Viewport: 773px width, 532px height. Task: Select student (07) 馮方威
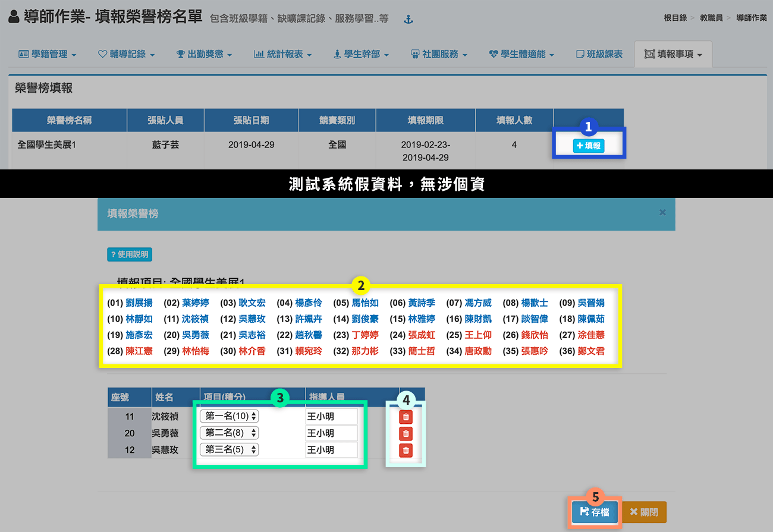[478, 303]
